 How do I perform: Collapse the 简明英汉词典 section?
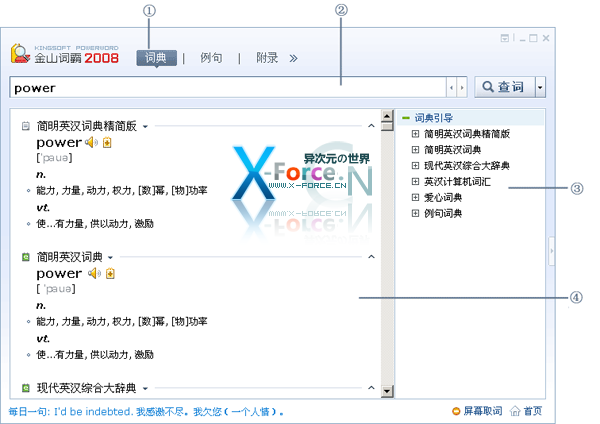coord(371,256)
